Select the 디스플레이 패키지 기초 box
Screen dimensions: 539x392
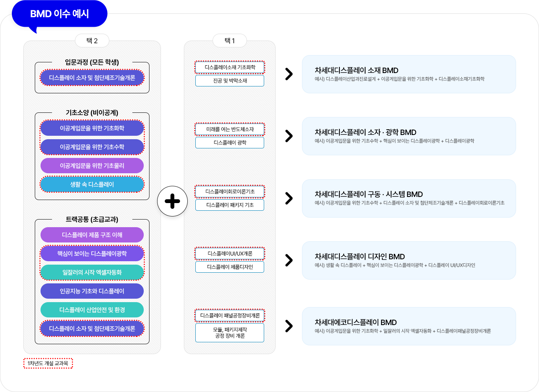(230, 205)
